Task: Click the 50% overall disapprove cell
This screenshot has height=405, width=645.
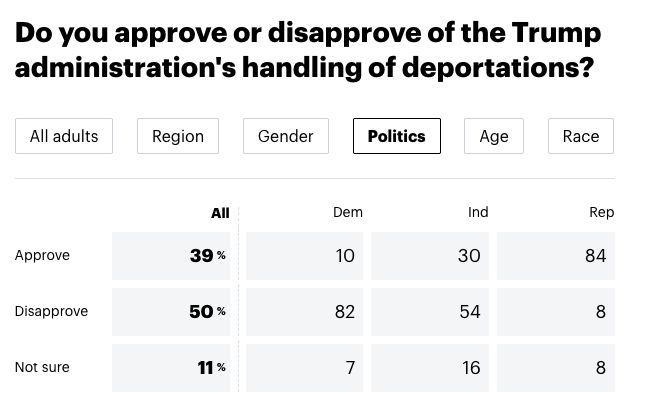Action: [174, 312]
